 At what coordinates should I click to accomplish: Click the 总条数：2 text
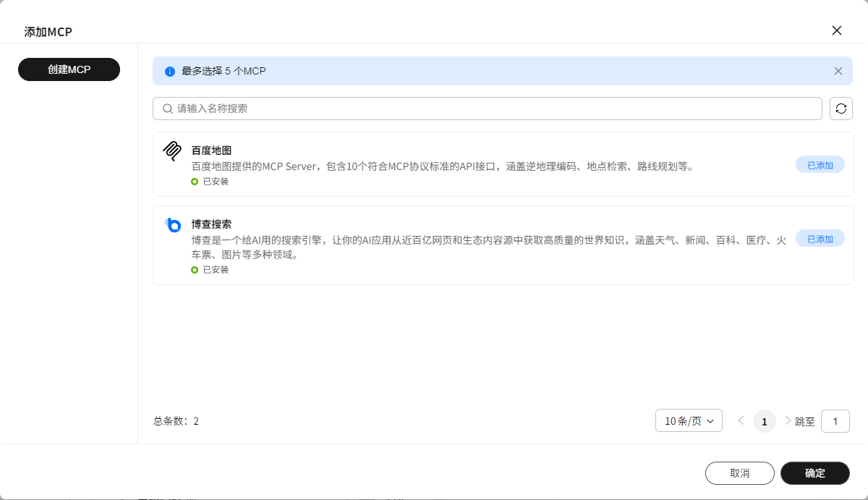[x=176, y=421]
